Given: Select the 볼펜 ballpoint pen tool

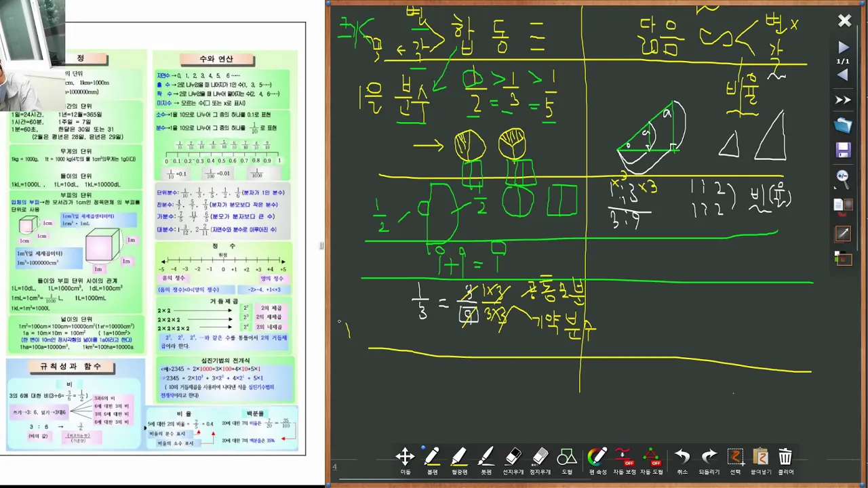Looking at the screenshot, I should pyautogui.click(x=432, y=461).
